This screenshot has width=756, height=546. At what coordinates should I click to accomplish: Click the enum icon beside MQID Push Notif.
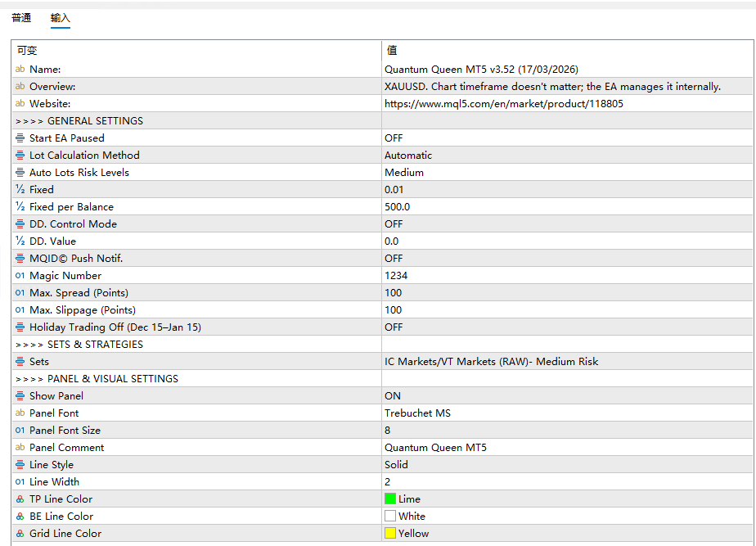pos(20,259)
